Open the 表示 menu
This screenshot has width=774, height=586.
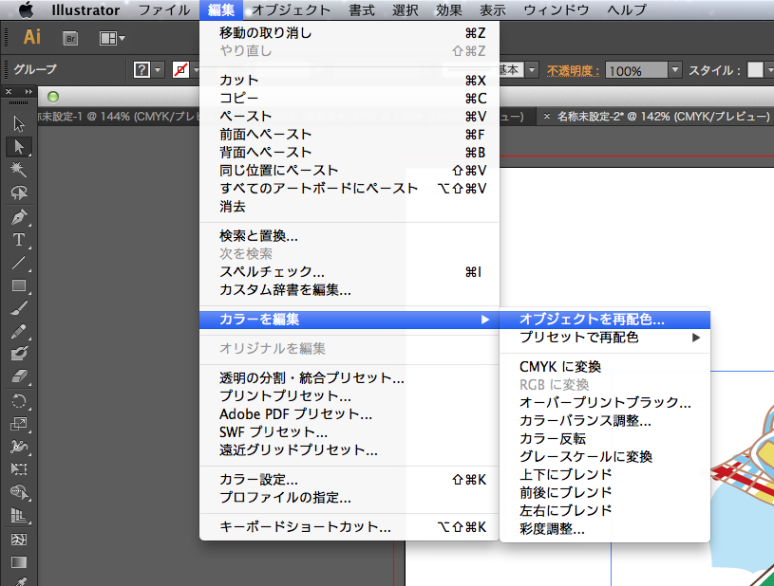492,10
